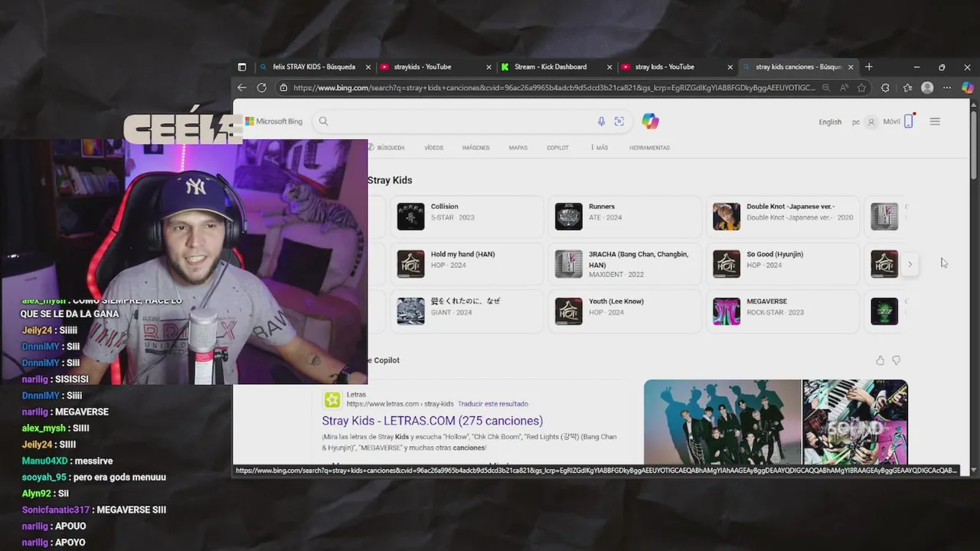
Task: Click search magnifier icon in Bing box
Action: point(323,121)
